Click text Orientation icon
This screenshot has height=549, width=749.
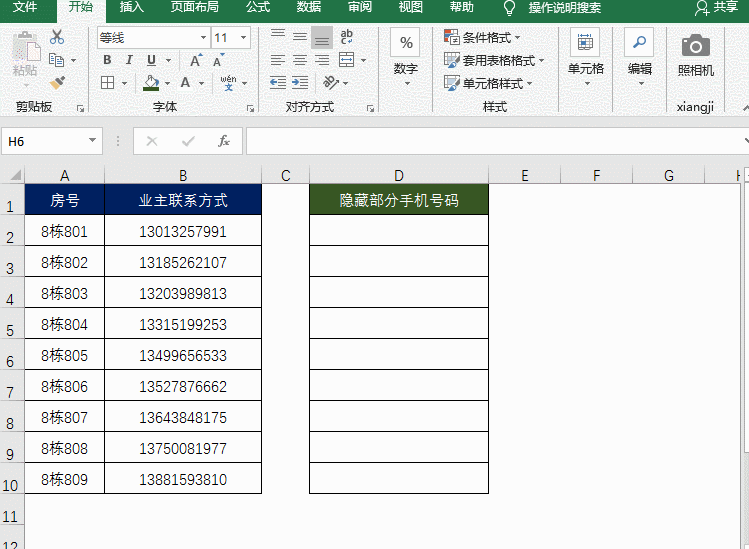(331, 83)
